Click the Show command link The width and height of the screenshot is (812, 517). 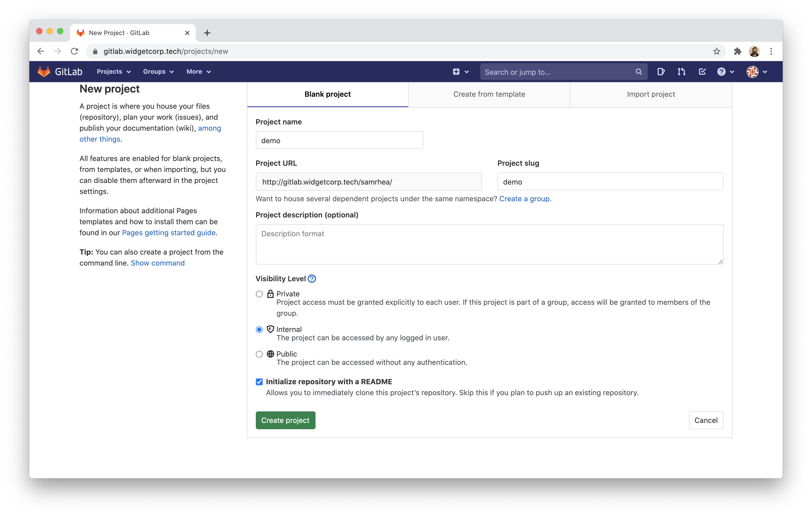click(x=157, y=263)
